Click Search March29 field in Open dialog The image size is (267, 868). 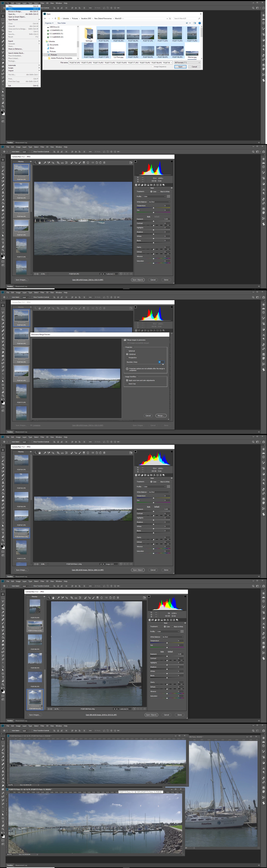(x=187, y=18)
